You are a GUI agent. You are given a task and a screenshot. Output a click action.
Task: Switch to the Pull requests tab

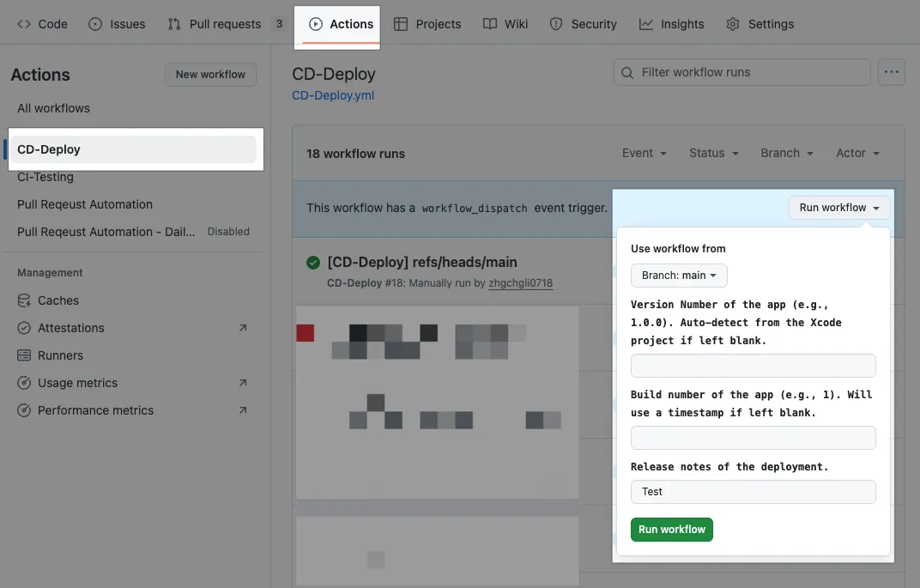225,24
